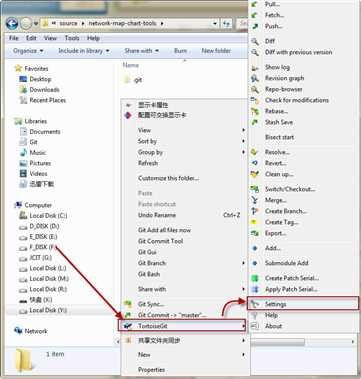Click the Push icon in the submenu
The width and height of the screenshot is (361, 379).
click(255, 26)
